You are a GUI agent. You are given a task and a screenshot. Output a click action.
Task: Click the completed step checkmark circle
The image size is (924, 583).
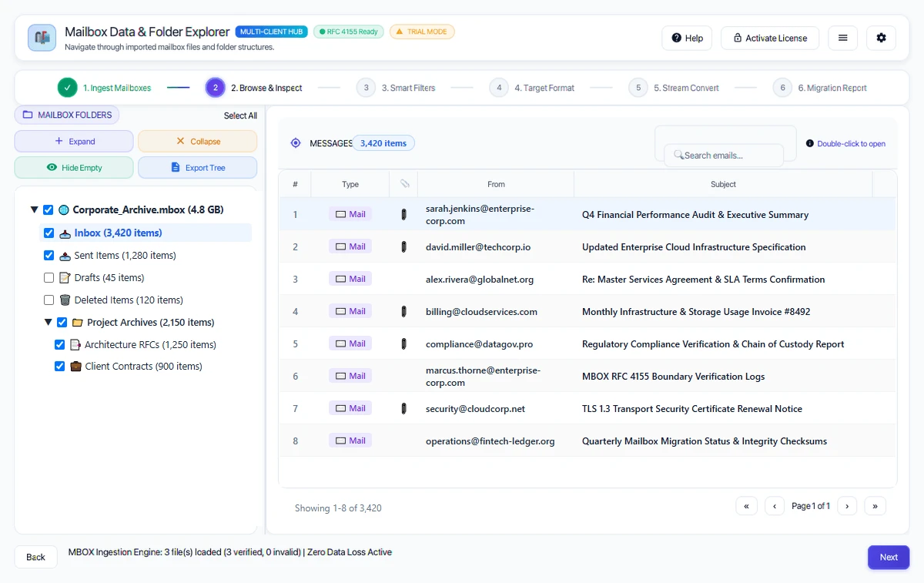[67, 88]
